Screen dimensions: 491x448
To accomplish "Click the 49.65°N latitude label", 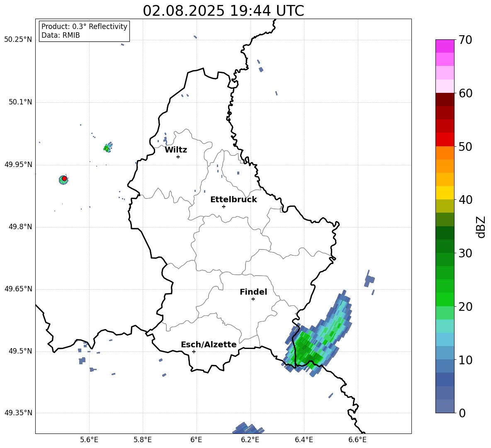I will pos(18,289).
